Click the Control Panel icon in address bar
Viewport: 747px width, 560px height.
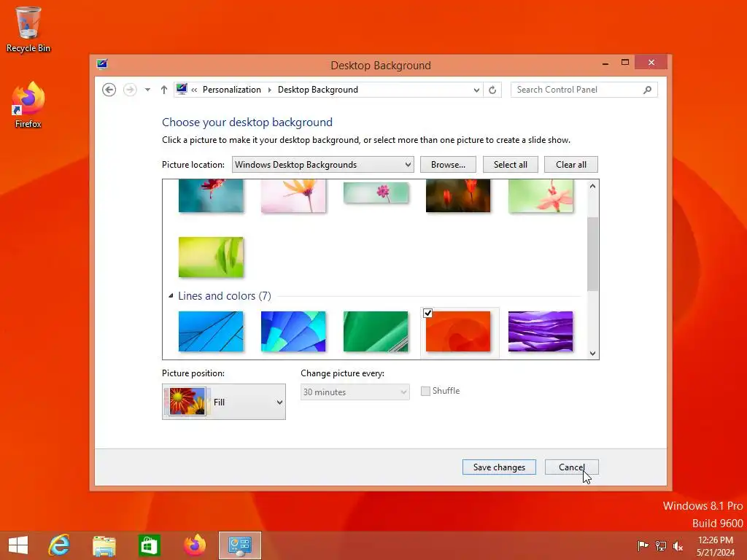point(182,89)
